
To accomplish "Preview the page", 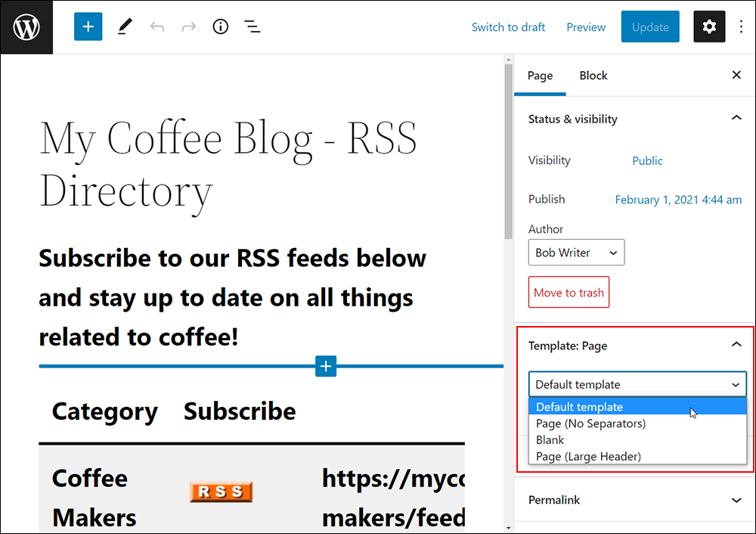I will 586,27.
